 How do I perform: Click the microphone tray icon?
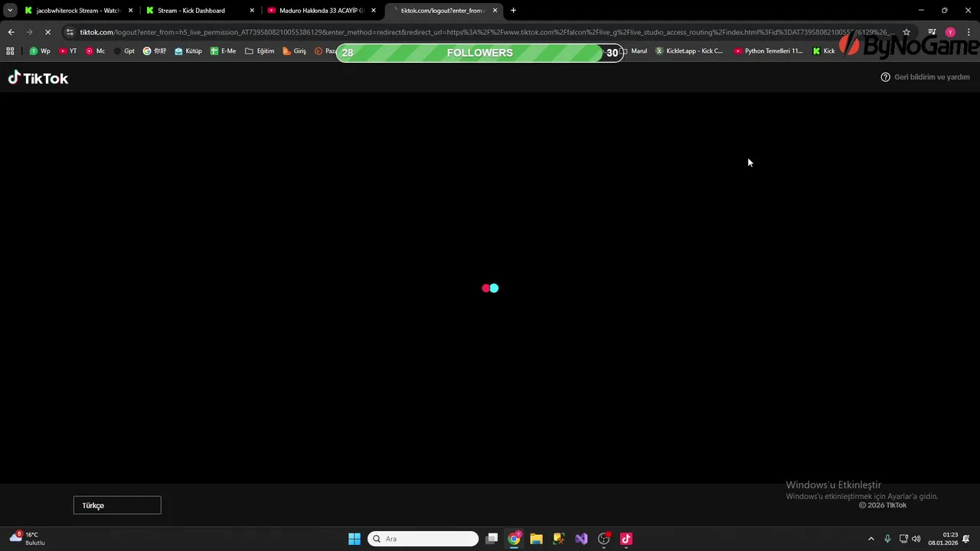pyautogui.click(x=887, y=539)
